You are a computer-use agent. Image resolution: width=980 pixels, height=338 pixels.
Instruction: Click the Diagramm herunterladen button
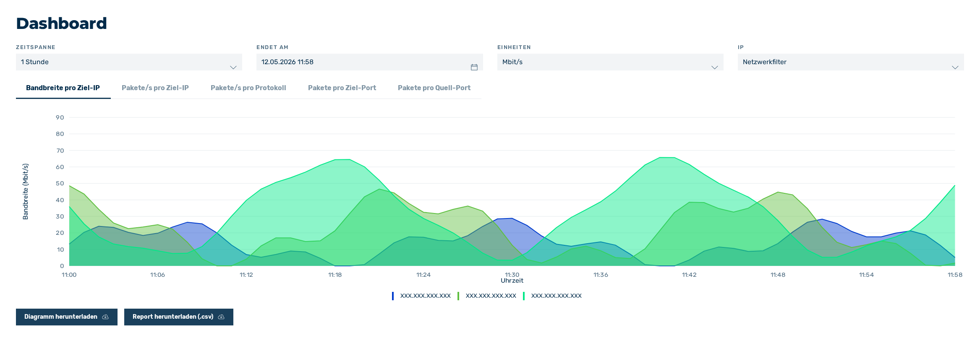pos(67,317)
